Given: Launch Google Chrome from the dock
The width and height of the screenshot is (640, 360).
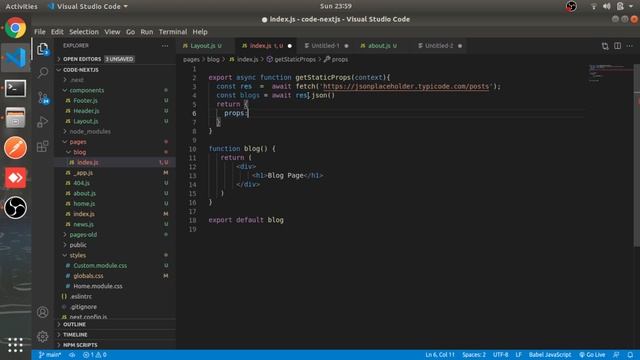Looking at the screenshot, I should (16, 28).
